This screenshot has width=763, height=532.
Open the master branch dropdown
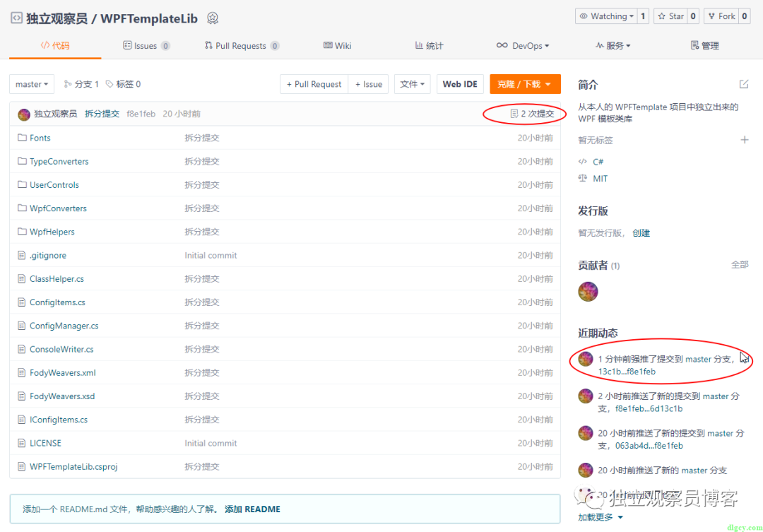(x=31, y=83)
